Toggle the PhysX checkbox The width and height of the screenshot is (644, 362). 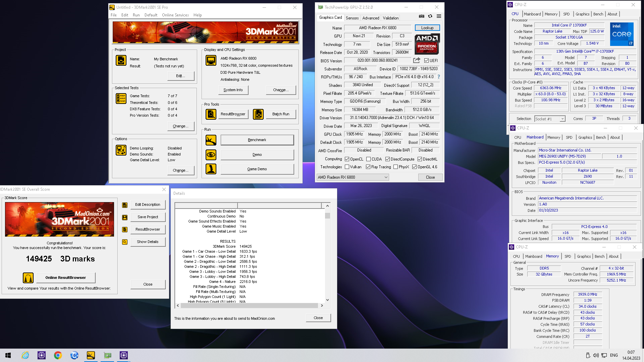(396, 167)
